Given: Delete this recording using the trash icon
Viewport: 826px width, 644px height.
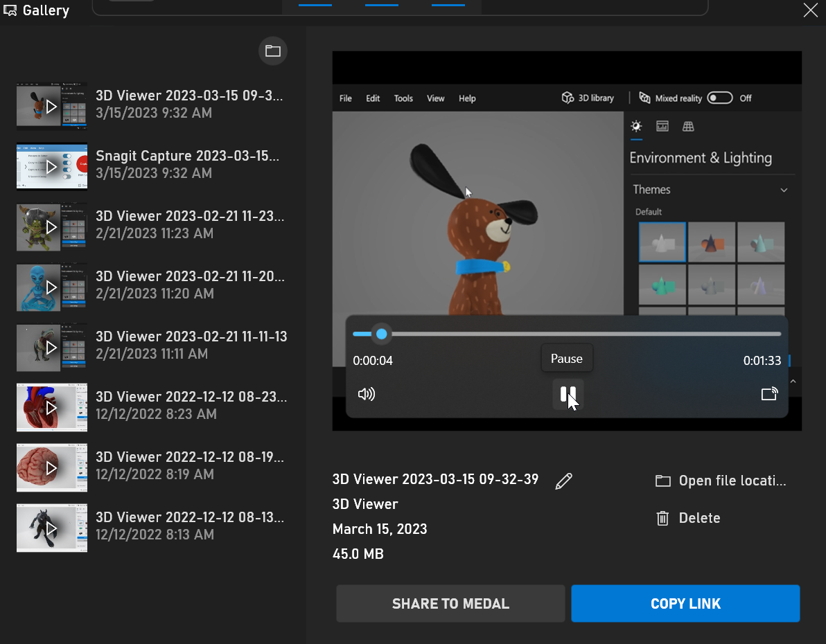Looking at the screenshot, I should click(687, 517).
